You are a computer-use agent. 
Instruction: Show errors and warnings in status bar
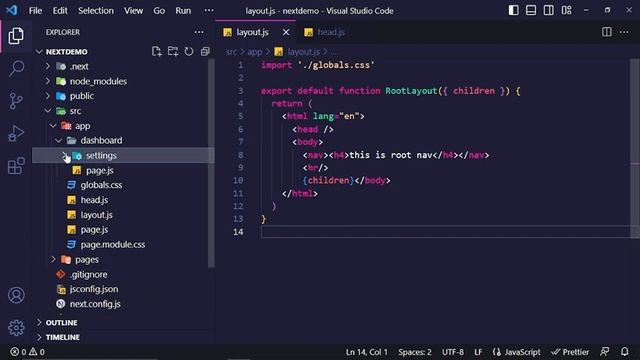(x=27, y=351)
